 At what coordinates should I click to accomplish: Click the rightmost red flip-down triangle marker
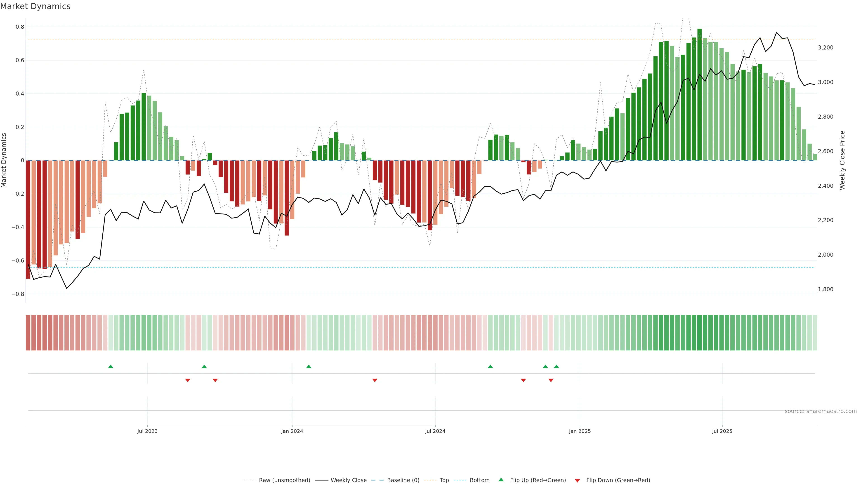click(x=551, y=380)
